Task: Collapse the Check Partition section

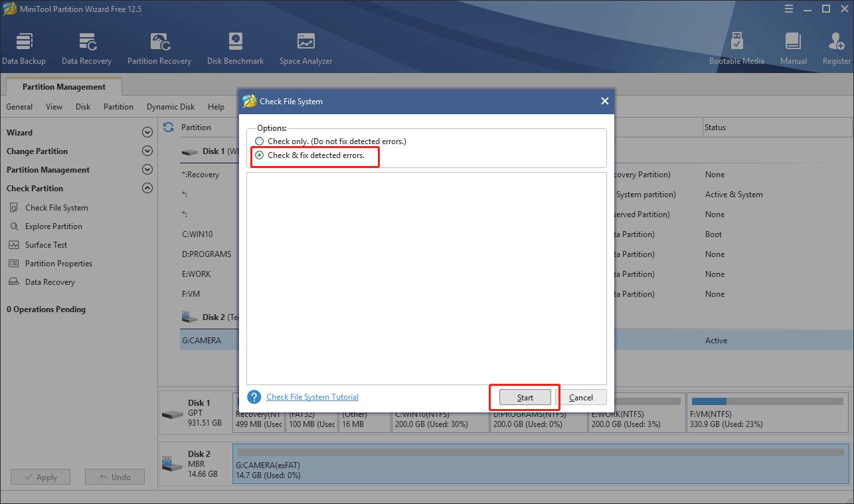Action: tap(147, 188)
